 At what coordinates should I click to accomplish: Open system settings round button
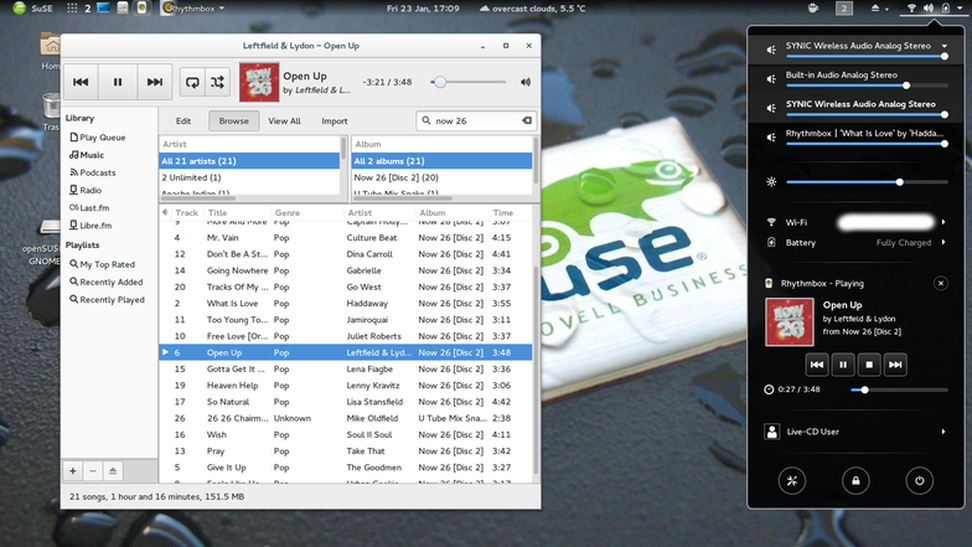click(x=792, y=481)
